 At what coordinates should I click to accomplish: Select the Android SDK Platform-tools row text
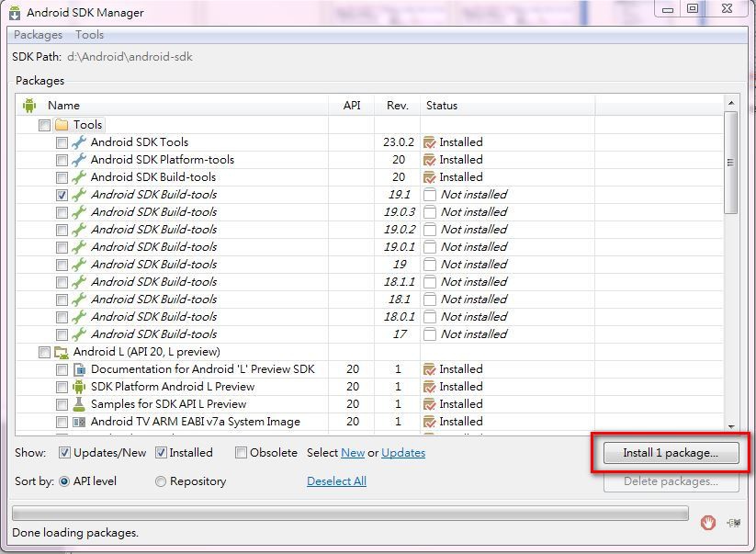point(163,160)
